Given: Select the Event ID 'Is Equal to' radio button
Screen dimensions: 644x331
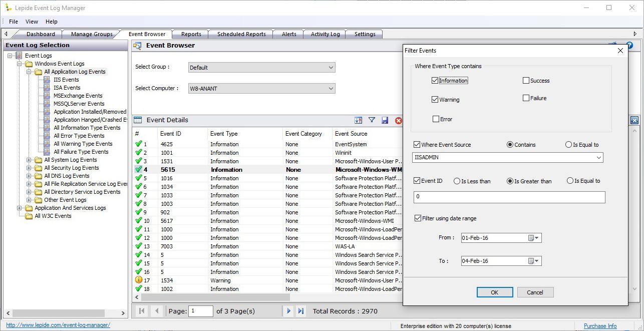Looking at the screenshot, I should coord(570,181).
